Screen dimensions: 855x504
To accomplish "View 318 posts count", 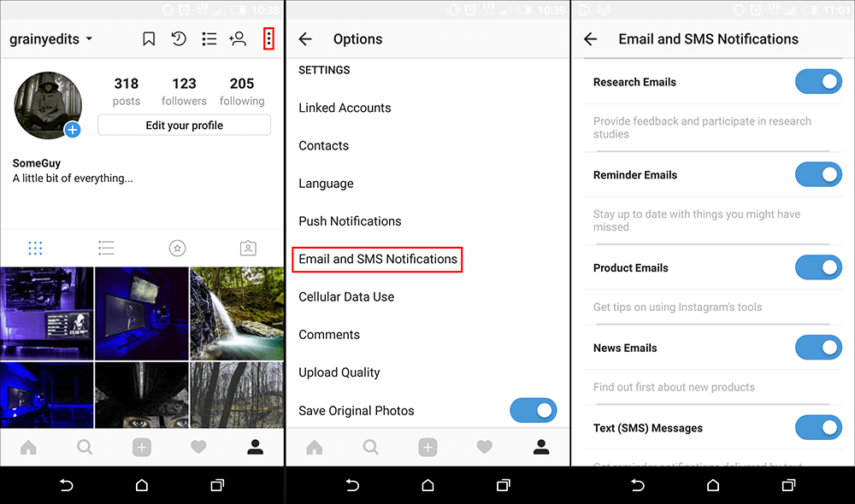I will click(x=127, y=91).
